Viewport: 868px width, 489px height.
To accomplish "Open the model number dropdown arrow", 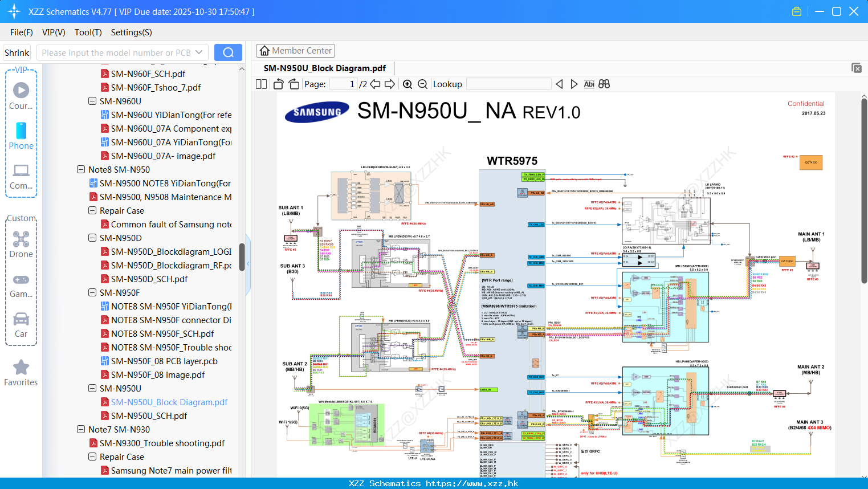I will tap(199, 52).
